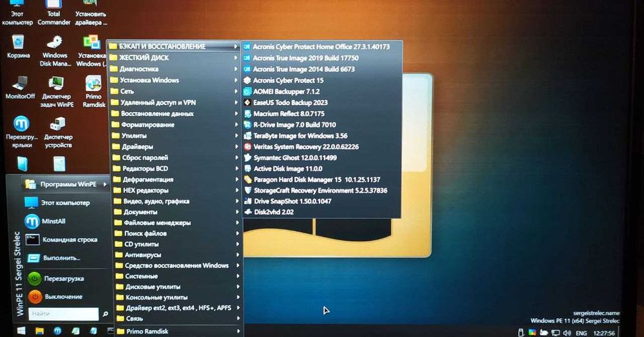
Task: Select Консольные утилиты menu folder
Action: (x=178, y=297)
